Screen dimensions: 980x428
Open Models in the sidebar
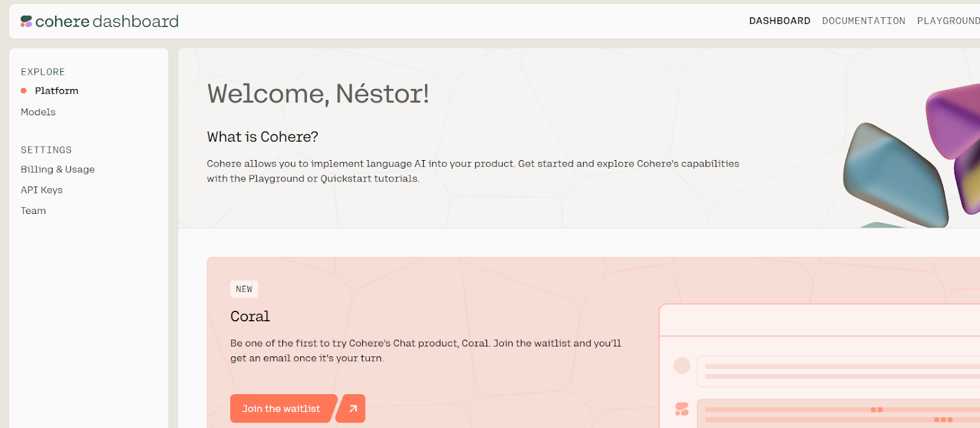38,112
